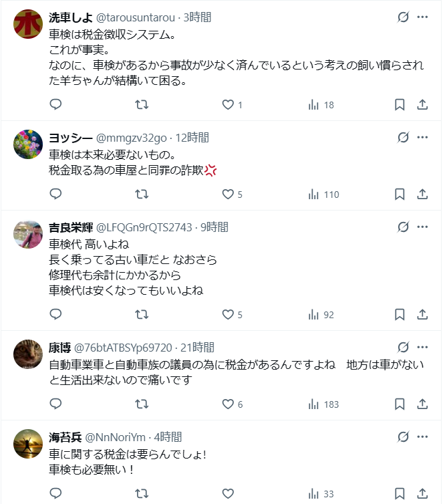Visit @mmgzv32go profile handle link
The width and height of the screenshot is (443, 504).
click(x=132, y=138)
